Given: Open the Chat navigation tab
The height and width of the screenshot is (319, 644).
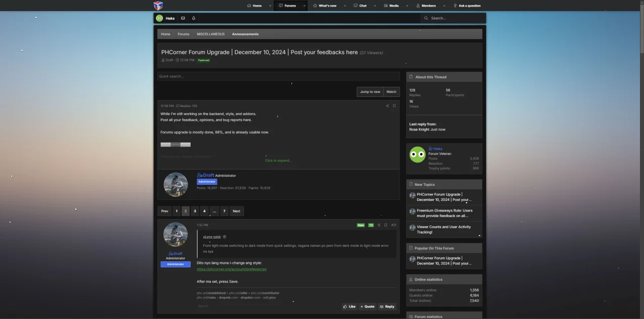Looking at the screenshot, I should 360,6.
